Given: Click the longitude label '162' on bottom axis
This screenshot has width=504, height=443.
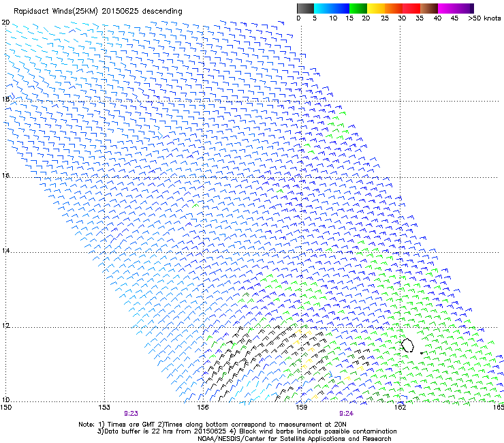Looking at the screenshot, I should pyautogui.click(x=400, y=408).
